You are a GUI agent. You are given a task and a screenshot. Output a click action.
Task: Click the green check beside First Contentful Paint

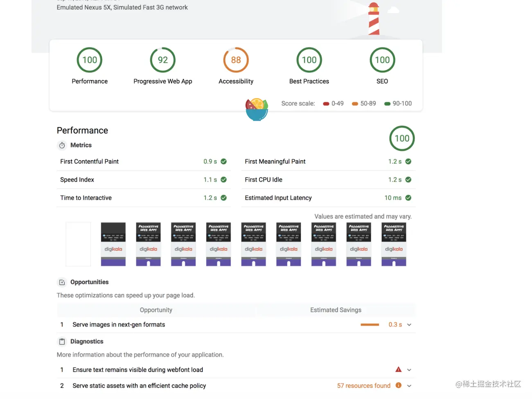click(x=224, y=161)
